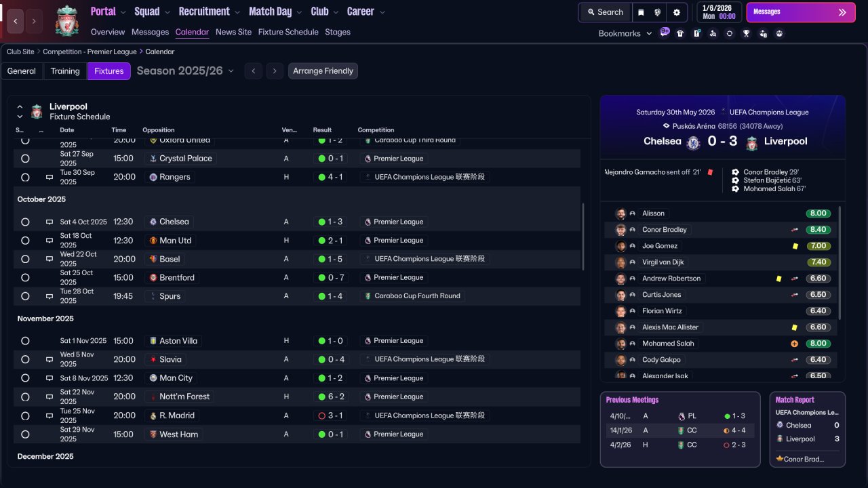Image resolution: width=868 pixels, height=488 pixels.
Task: Click the Chelsea badge in the match score header
Action: click(x=693, y=142)
